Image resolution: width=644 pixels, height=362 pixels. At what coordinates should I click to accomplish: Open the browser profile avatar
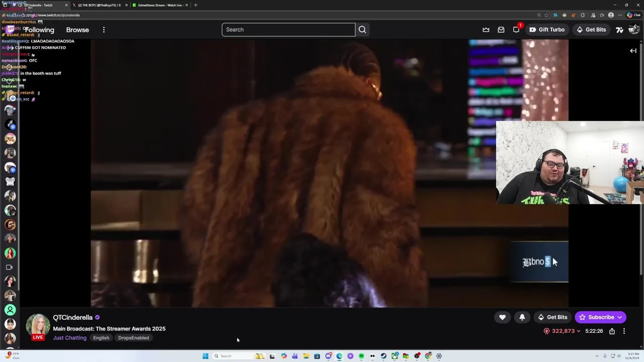(x=611, y=15)
